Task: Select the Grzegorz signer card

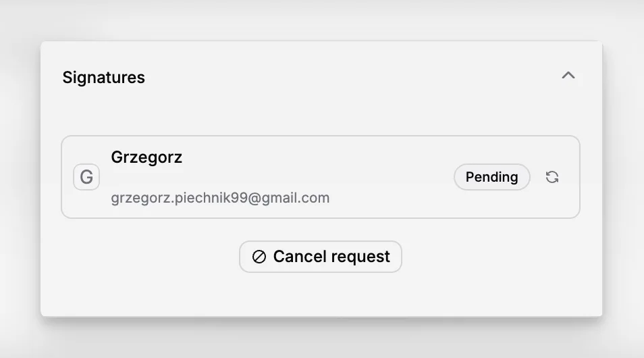Action: click(321, 177)
